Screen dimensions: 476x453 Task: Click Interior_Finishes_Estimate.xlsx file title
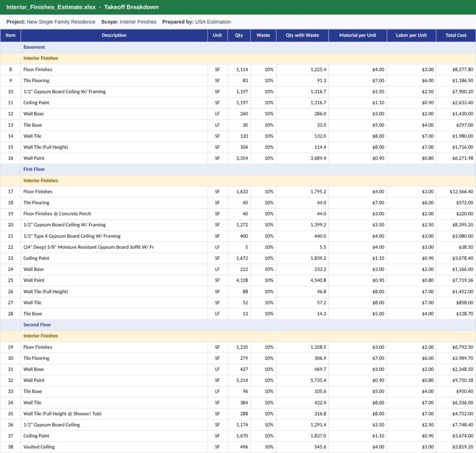[x=51, y=7]
